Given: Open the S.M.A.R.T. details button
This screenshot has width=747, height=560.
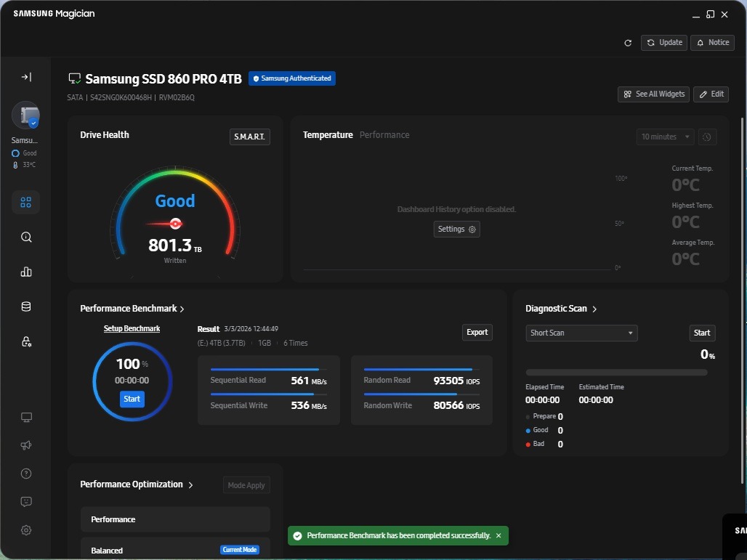Looking at the screenshot, I should (250, 137).
